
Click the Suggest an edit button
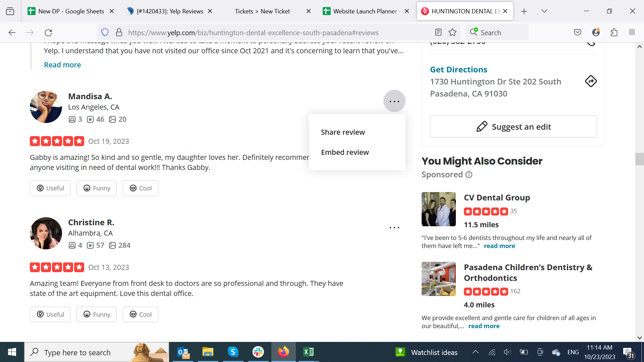tap(513, 127)
